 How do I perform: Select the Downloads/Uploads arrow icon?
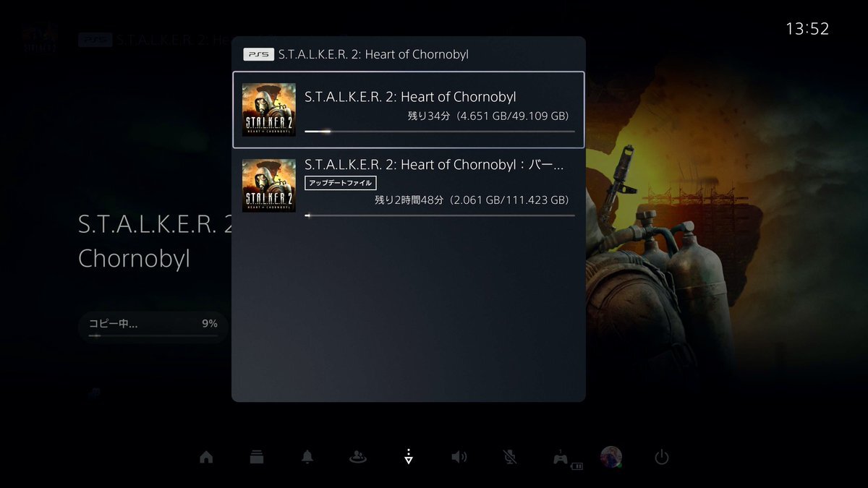pos(409,456)
